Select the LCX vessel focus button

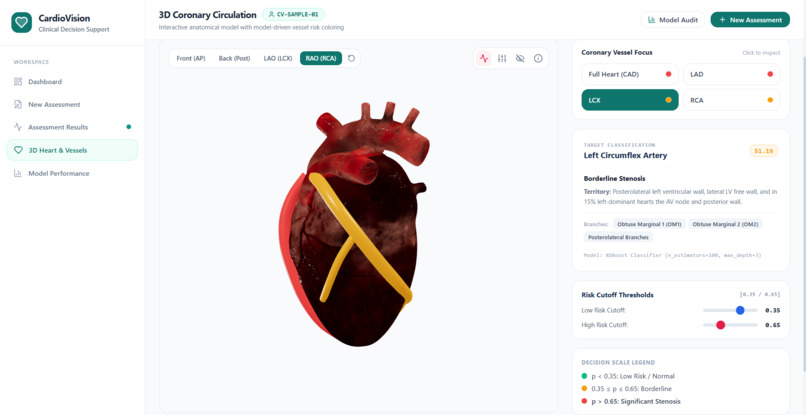[x=630, y=100]
